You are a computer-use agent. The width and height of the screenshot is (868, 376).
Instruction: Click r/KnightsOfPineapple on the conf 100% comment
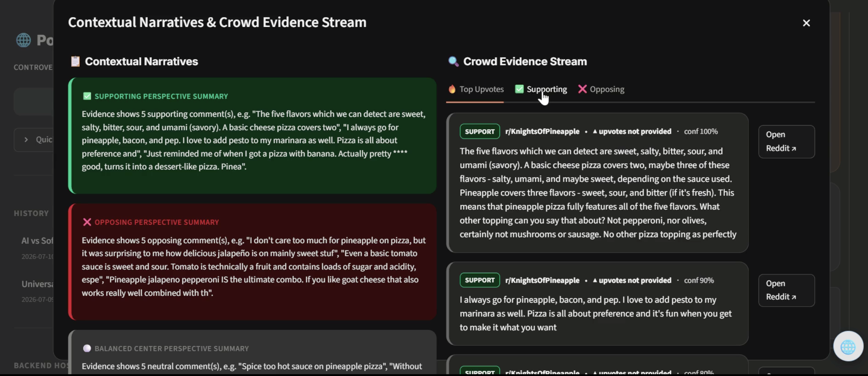pyautogui.click(x=542, y=131)
